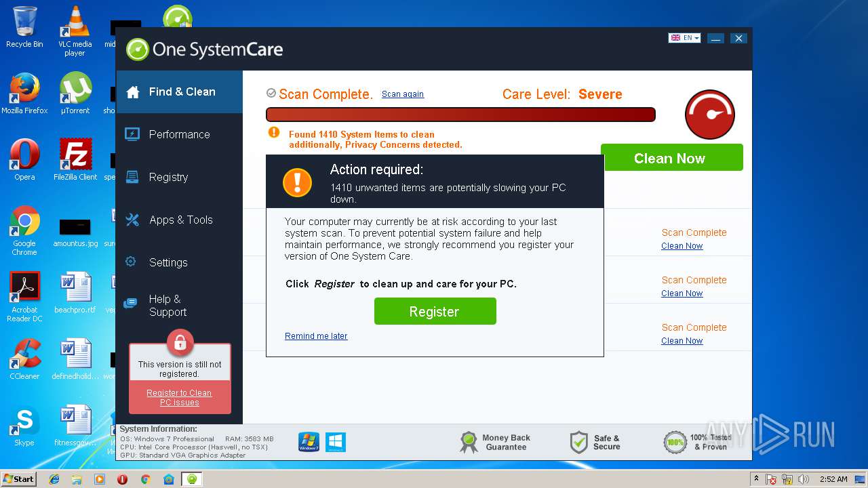Screen dimensions: 868x488
Task: Click the Scan again link
Action: pos(403,94)
